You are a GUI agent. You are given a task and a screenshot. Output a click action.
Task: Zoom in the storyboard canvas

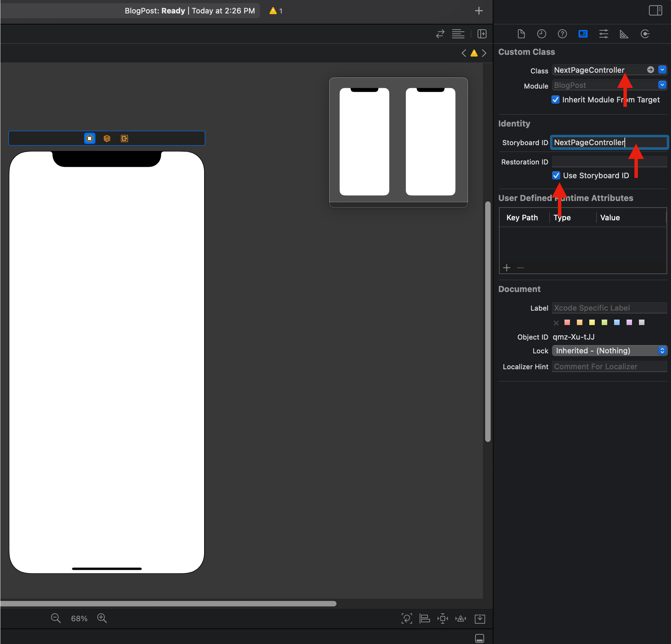(102, 618)
